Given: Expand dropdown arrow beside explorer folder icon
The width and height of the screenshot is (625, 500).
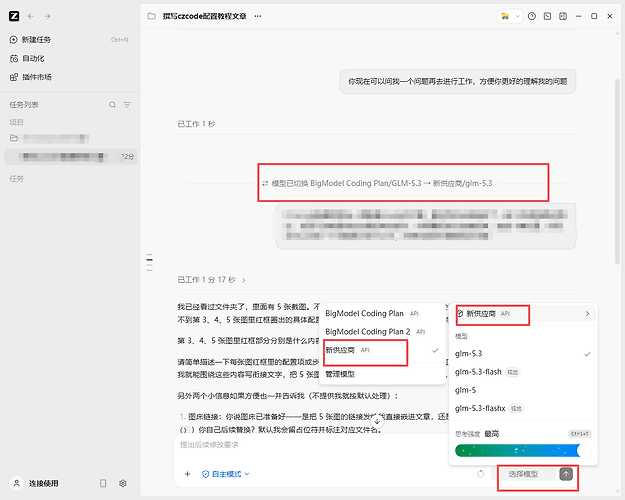Looking at the screenshot, I should point(517,16).
